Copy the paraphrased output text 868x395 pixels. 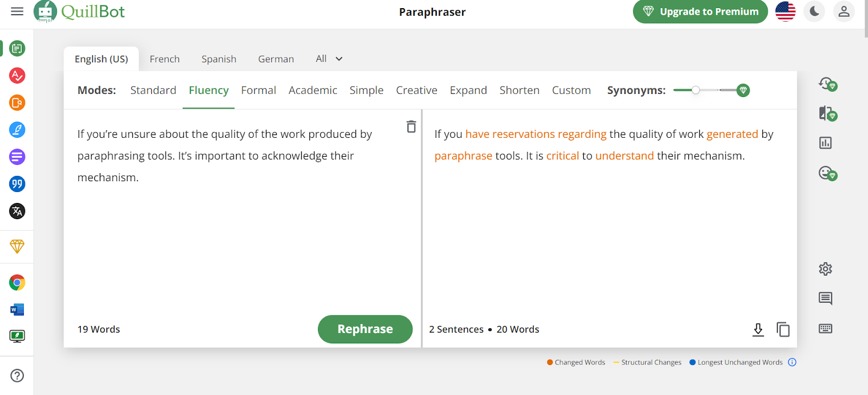point(783,329)
